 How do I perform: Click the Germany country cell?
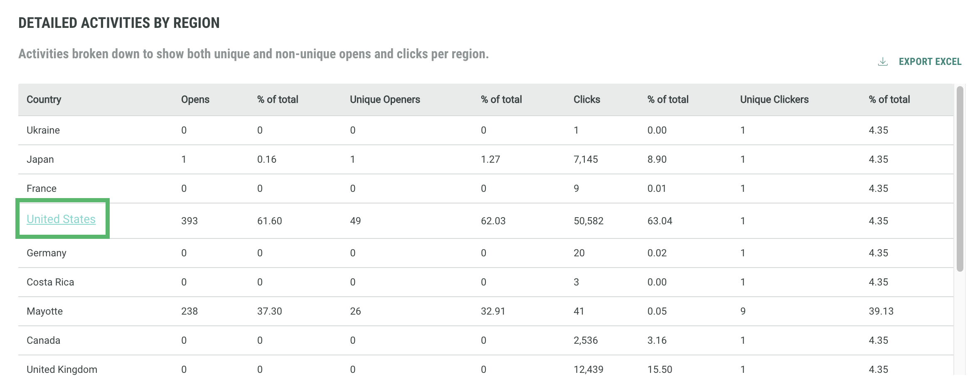47,253
